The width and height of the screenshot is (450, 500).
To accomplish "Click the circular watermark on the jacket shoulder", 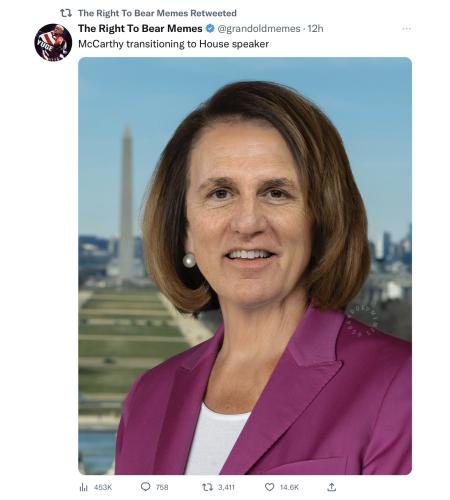I will [362, 321].
